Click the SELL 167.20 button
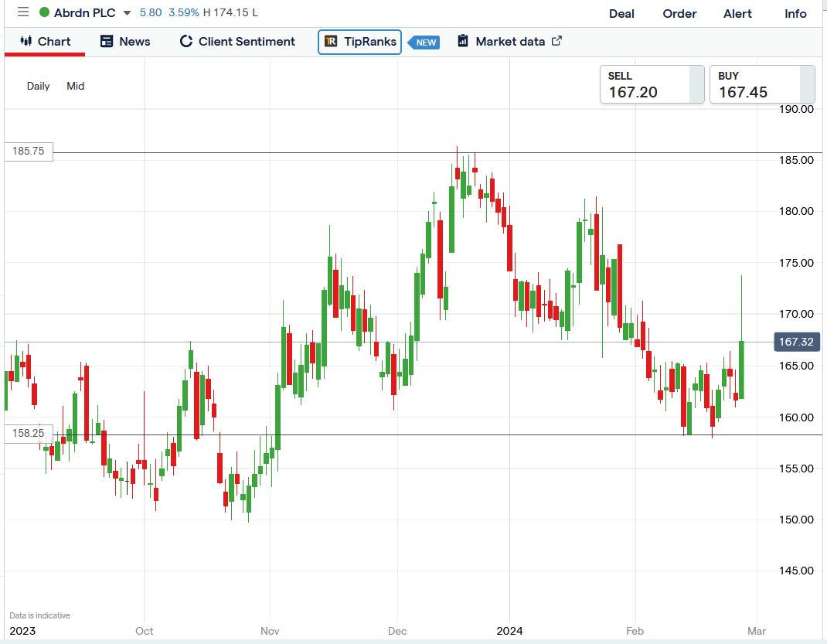 tap(652, 84)
